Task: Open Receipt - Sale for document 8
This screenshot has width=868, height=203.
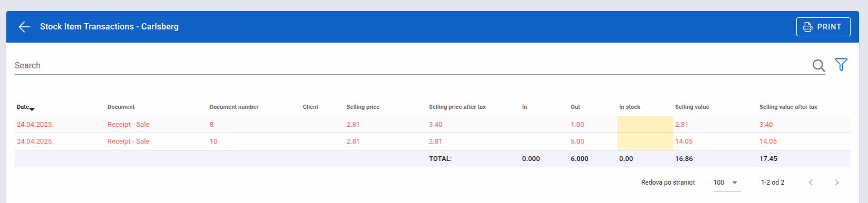Action: 129,125
